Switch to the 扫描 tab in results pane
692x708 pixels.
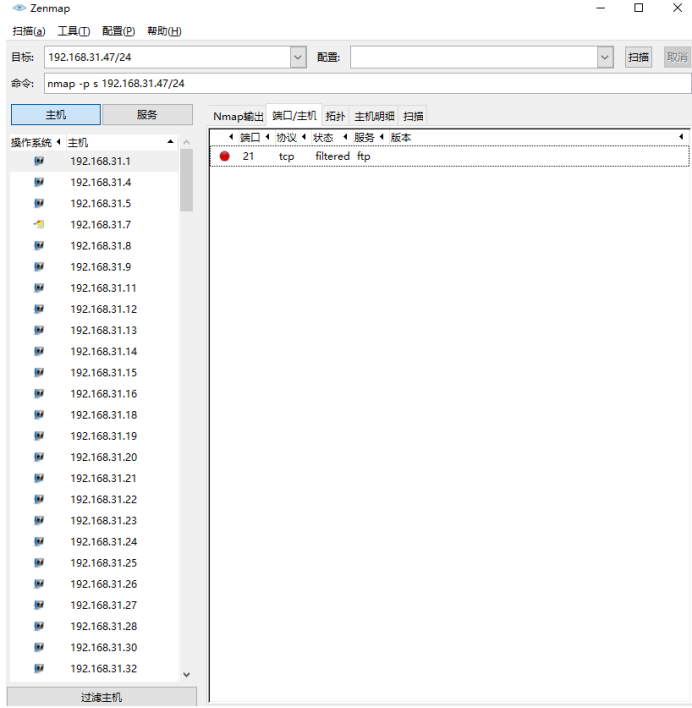point(413,116)
